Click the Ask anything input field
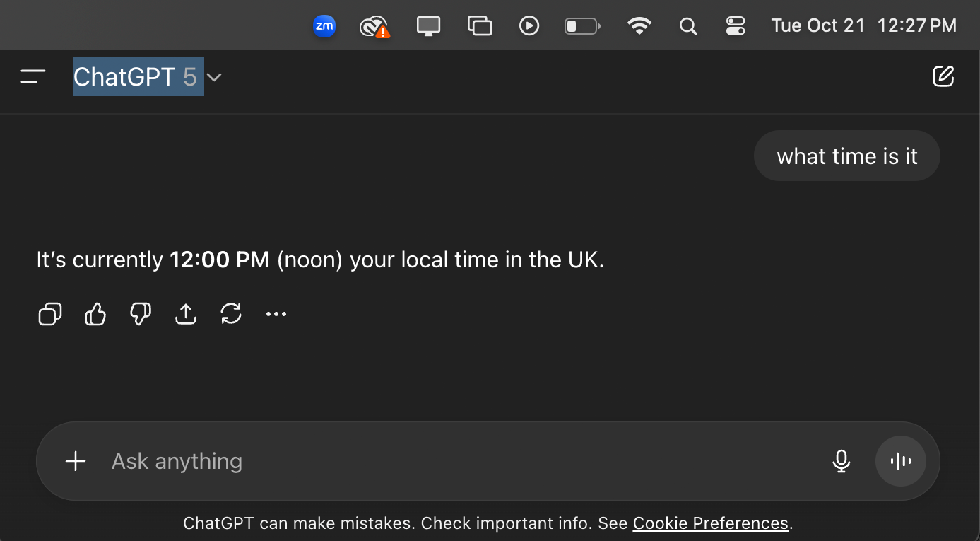Image resolution: width=980 pixels, height=541 pixels. tap(459, 461)
